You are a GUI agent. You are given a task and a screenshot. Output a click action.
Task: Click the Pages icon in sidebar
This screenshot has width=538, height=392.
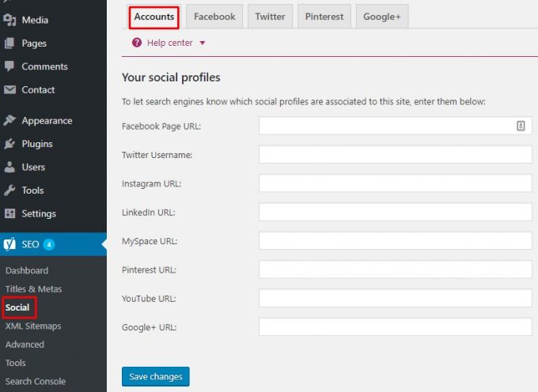(x=9, y=43)
